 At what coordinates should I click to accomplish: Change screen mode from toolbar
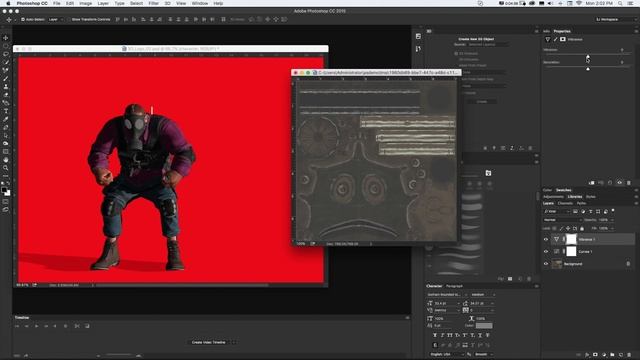coord(6,210)
